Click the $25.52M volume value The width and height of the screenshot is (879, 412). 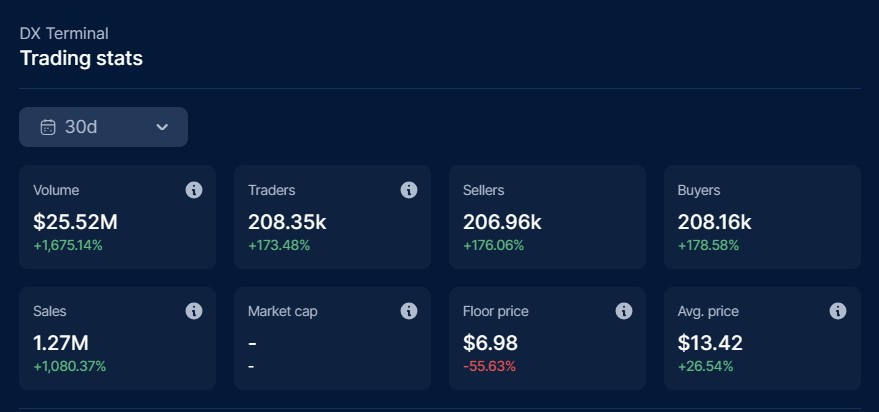[x=74, y=221]
